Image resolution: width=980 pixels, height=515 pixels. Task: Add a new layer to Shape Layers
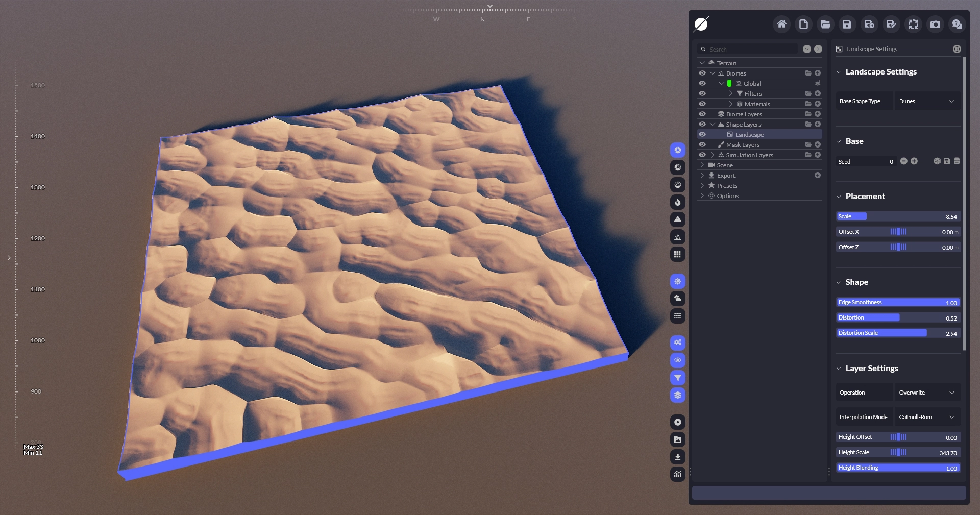[x=818, y=124]
